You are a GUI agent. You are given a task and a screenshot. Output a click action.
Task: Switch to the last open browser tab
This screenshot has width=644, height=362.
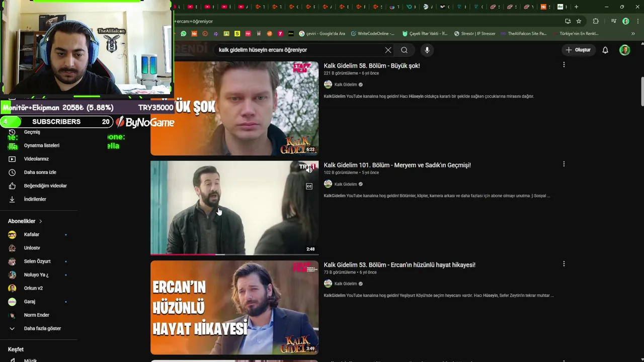point(561,7)
